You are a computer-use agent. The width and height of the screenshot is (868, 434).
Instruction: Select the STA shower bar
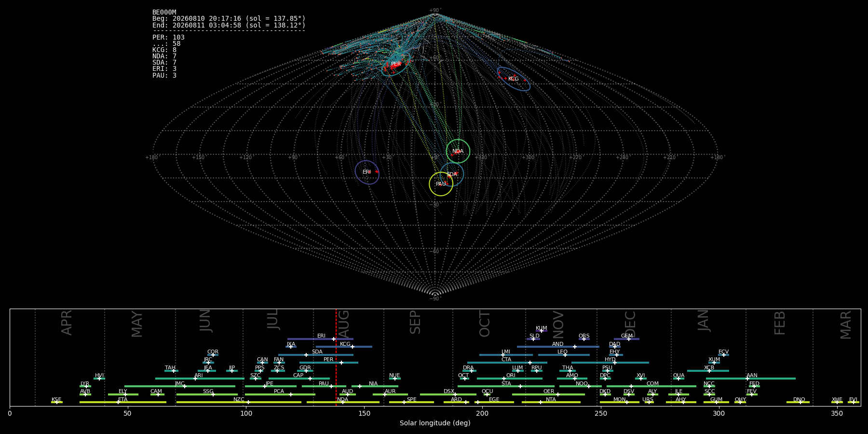[x=506, y=386]
